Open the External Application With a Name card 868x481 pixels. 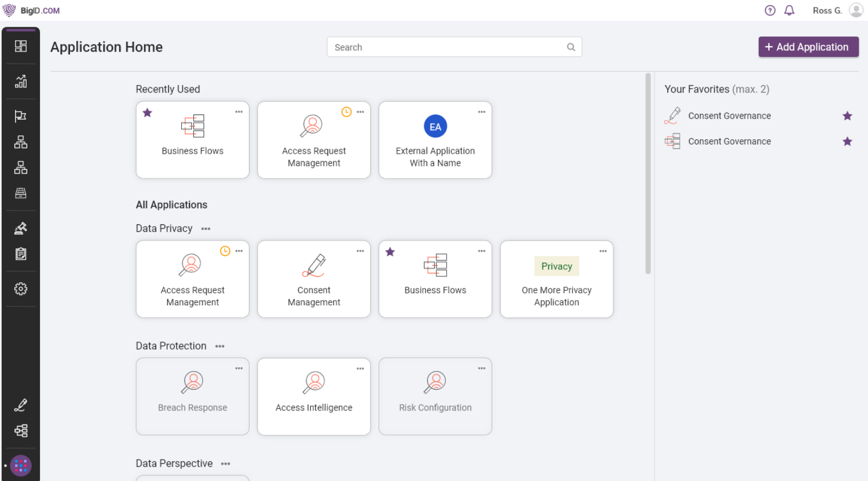[435, 140]
